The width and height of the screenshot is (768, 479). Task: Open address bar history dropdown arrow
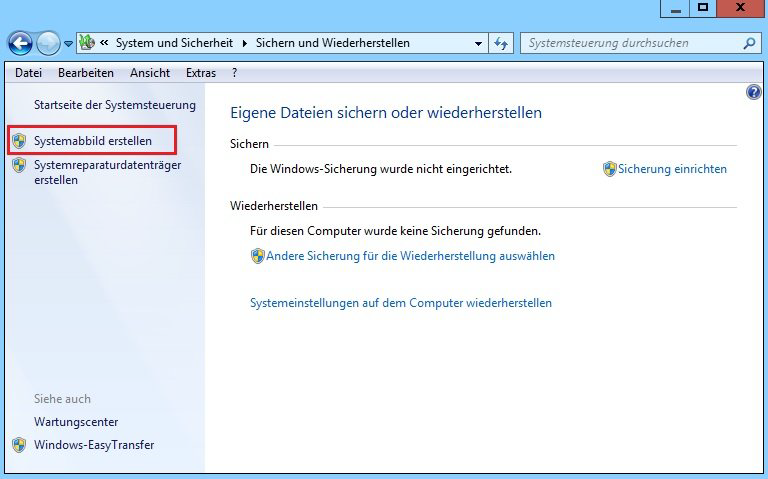coord(478,44)
